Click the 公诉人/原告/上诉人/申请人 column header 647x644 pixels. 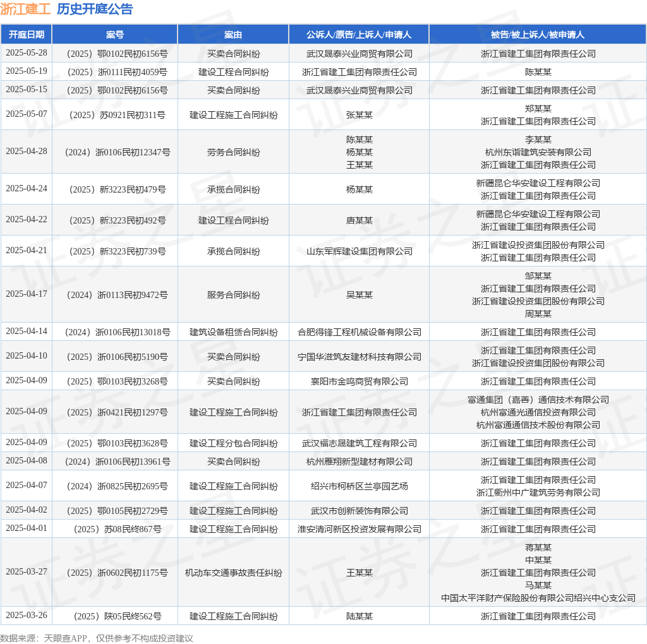[x=359, y=35]
